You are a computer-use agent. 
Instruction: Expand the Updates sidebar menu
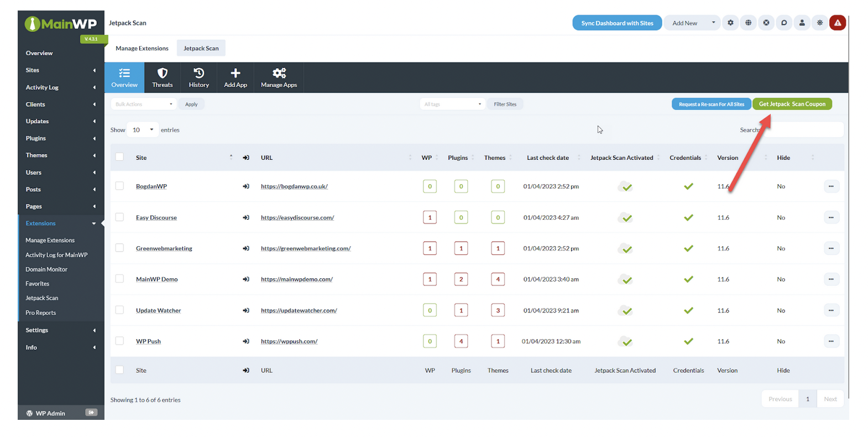[x=61, y=121]
